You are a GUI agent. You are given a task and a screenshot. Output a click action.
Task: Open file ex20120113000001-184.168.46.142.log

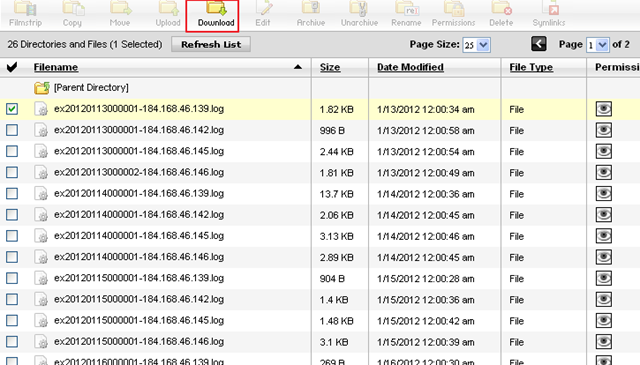point(139,130)
